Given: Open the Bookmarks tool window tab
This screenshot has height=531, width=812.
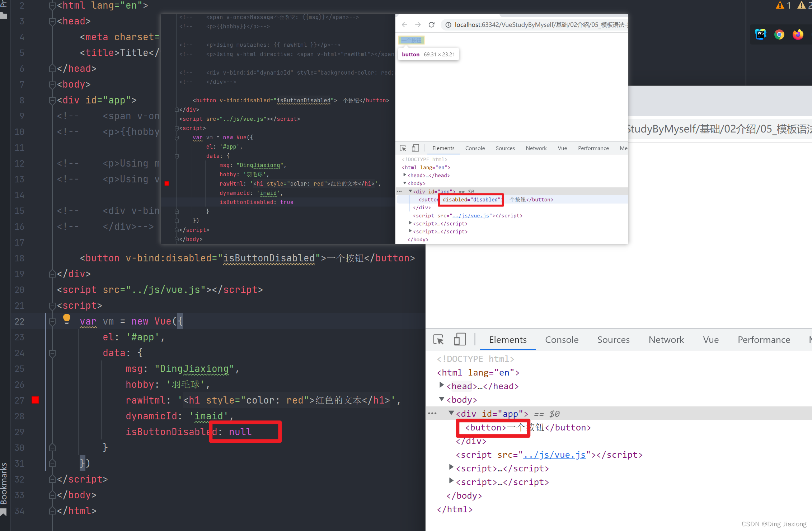Looking at the screenshot, I should coord(4,484).
